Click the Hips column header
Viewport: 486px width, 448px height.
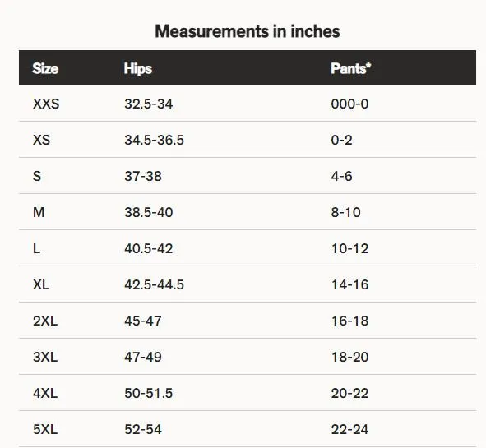coord(138,68)
